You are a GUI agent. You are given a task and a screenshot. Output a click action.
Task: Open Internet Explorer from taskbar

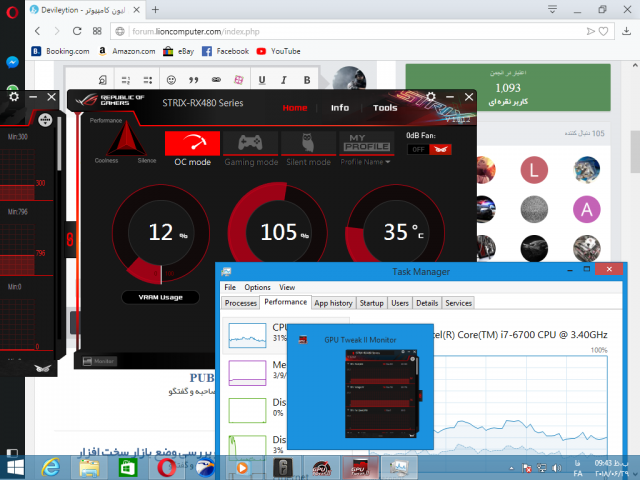51,468
